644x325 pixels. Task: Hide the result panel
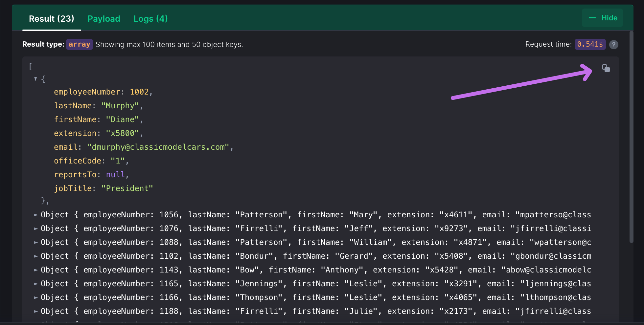coord(603,18)
